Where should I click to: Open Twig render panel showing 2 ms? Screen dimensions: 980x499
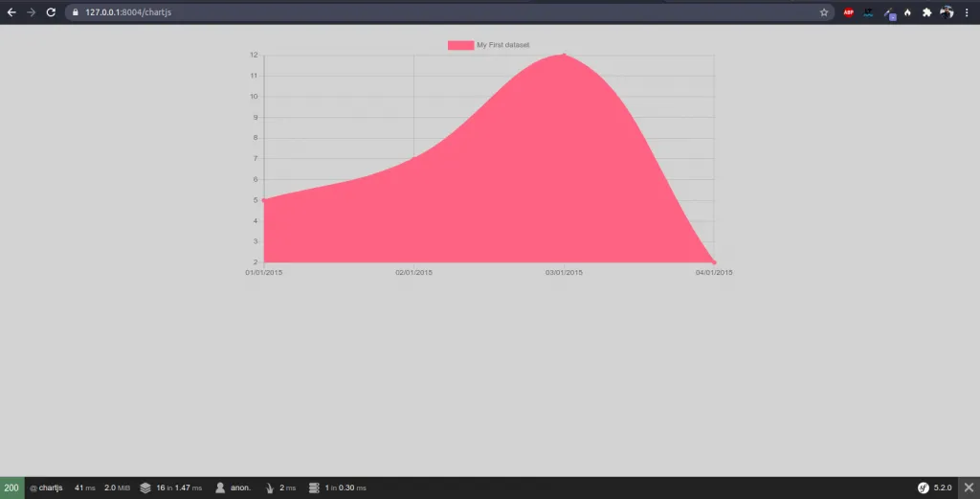coord(281,488)
